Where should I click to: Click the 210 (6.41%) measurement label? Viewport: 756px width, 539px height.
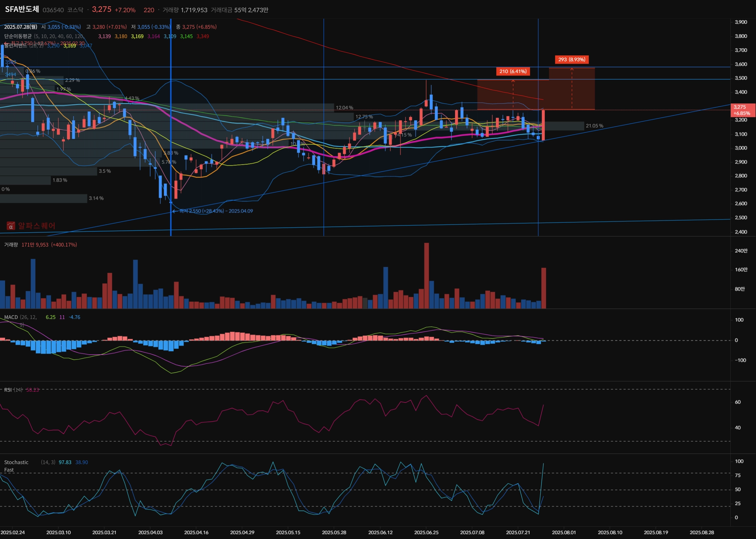click(x=513, y=71)
